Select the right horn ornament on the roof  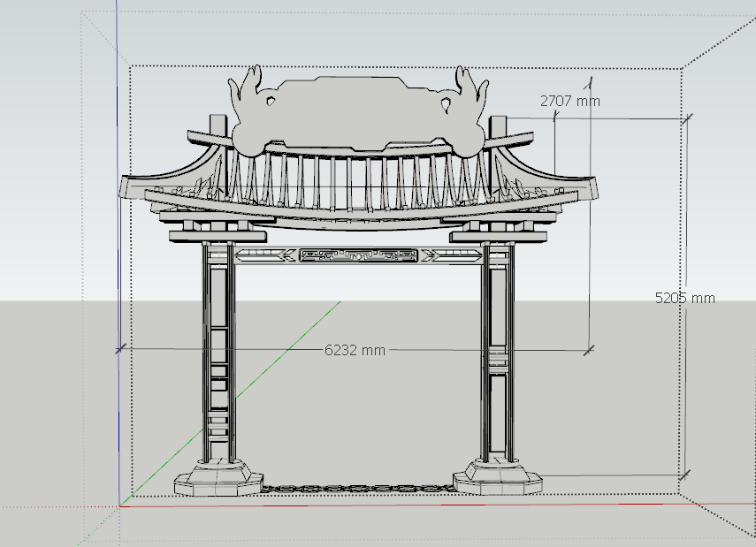(x=470, y=87)
